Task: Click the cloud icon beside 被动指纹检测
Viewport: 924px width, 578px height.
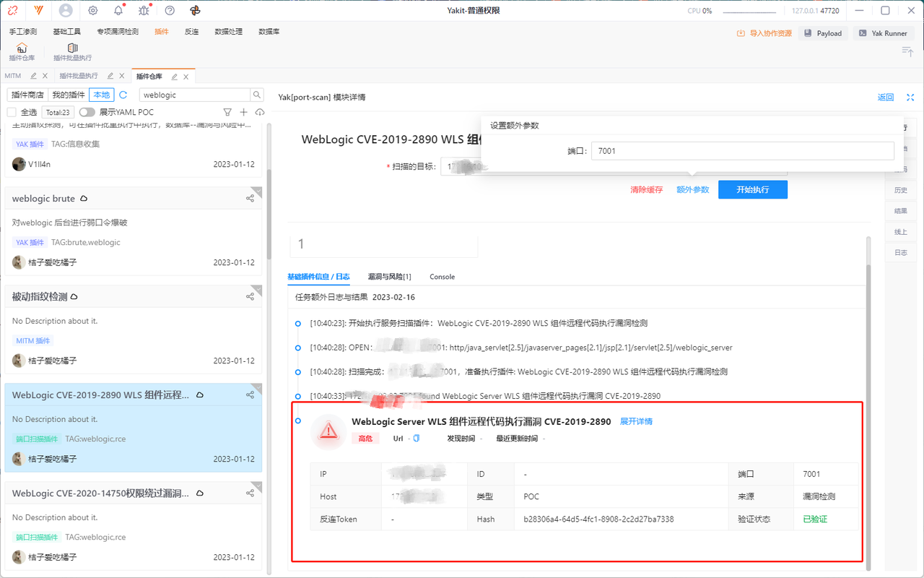Action: click(74, 297)
